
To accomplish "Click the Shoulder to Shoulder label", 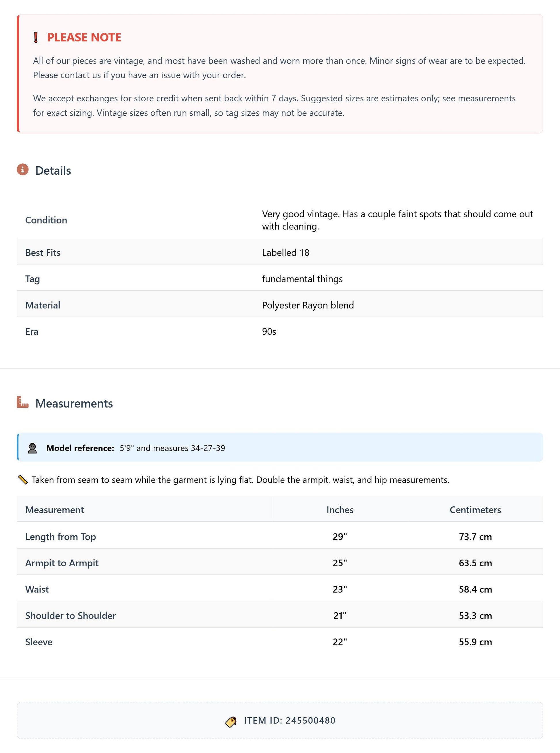I will (71, 615).
